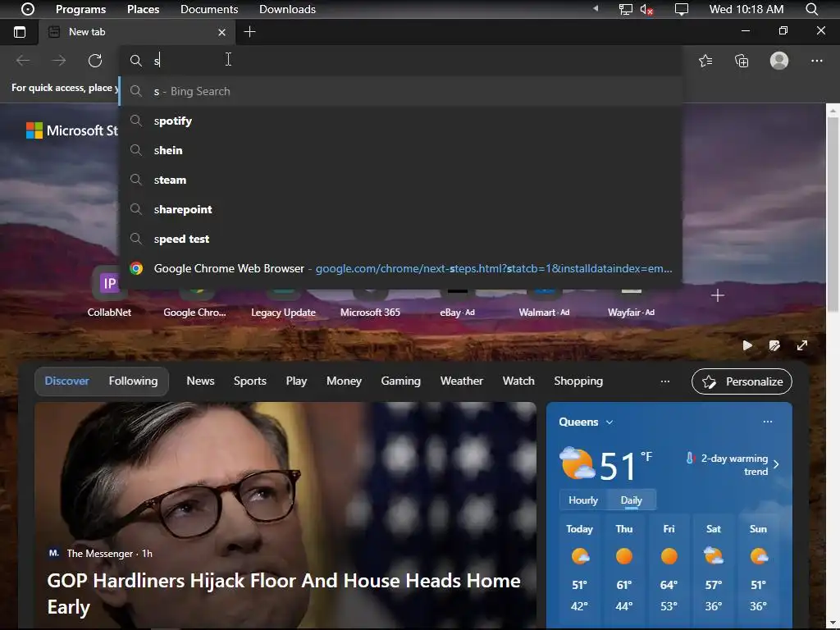Select the 'shein' search suggestion
The height and width of the screenshot is (630, 840).
(x=400, y=151)
